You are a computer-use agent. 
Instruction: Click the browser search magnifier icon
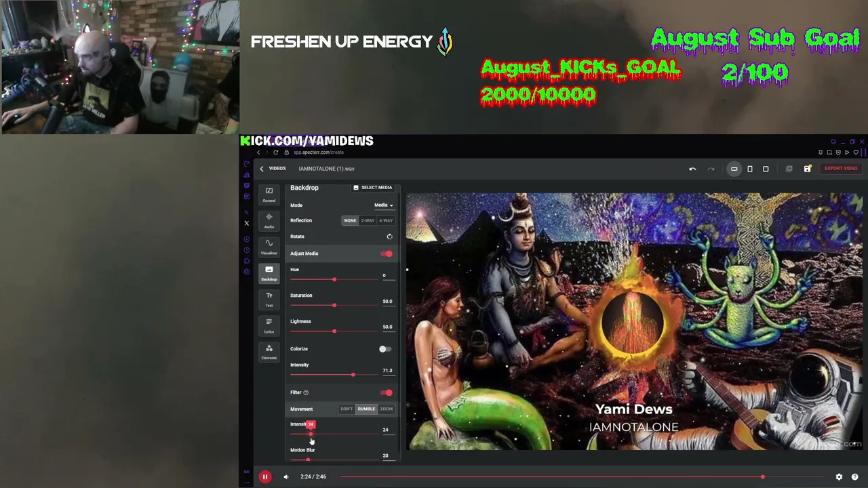[833, 142]
